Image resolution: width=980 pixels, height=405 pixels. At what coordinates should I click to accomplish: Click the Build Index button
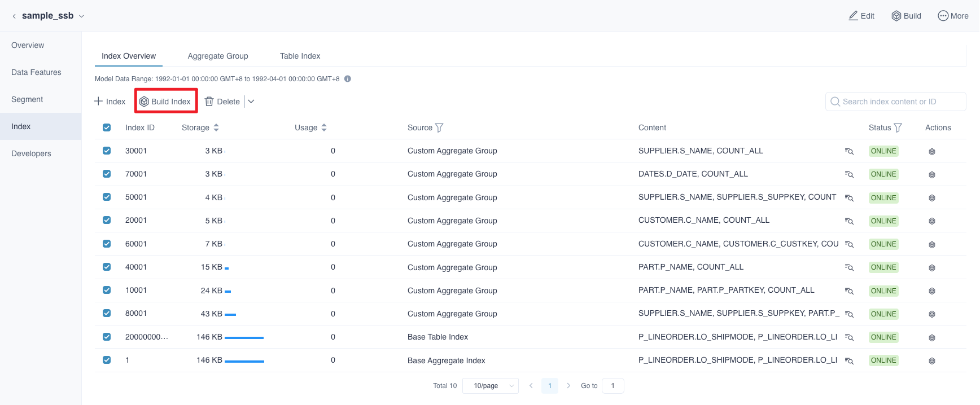[x=165, y=102]
